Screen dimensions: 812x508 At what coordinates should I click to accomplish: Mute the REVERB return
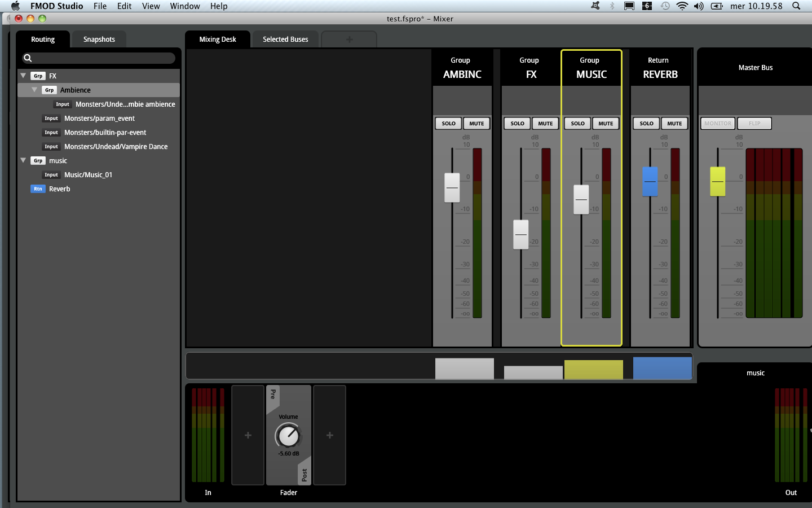[x=674, y=124]
